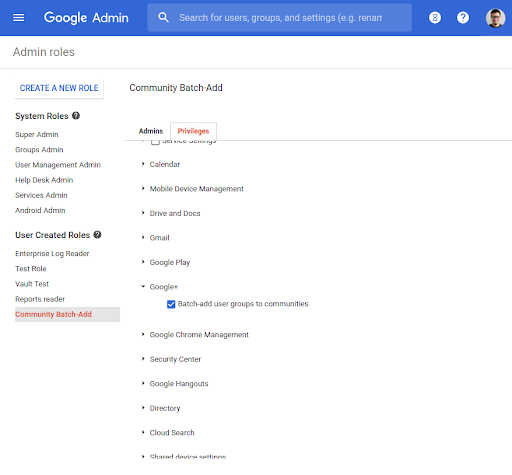The image size is (512, 475).
Task: Collapse the Google+ section arrow
Action: coord(143,286)
